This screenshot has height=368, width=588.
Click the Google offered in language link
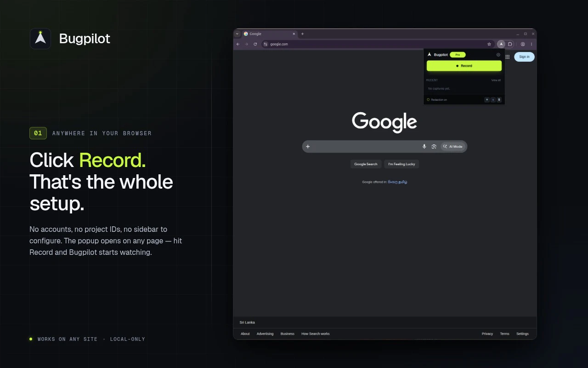coord(397,182)
